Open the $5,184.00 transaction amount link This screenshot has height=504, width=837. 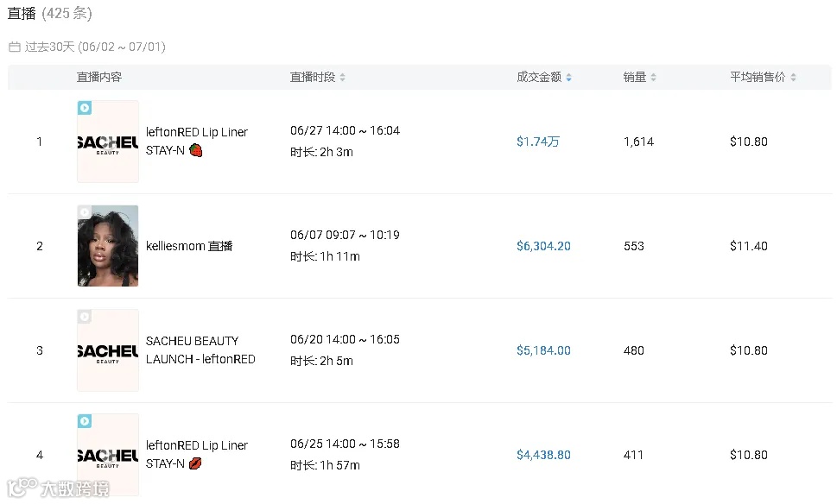[543, 350]
